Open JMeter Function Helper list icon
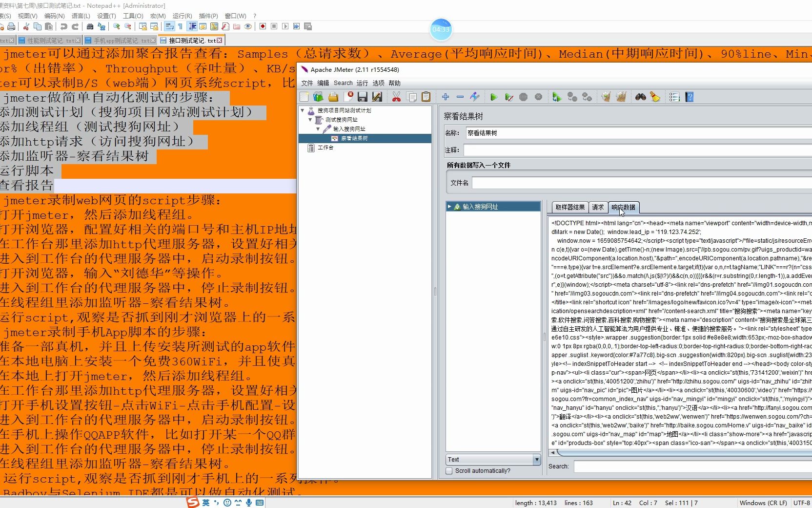812x508 pixels. click(674, 97)
